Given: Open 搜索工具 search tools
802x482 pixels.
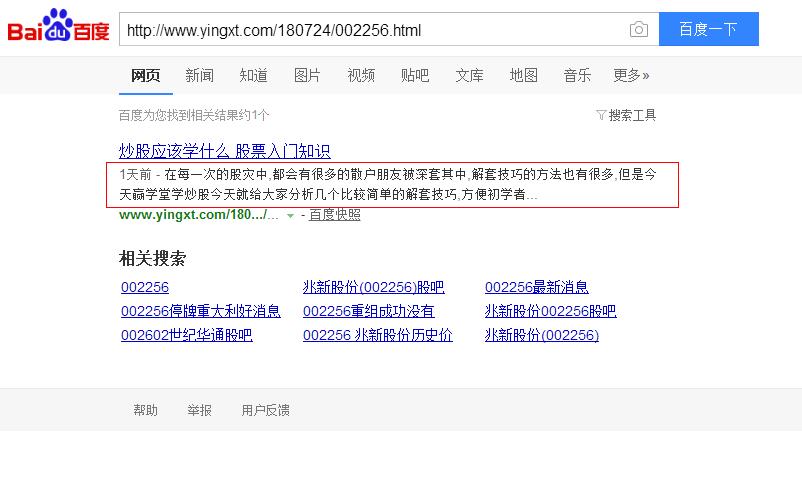Looking at the screenshot, I should 632,115.
